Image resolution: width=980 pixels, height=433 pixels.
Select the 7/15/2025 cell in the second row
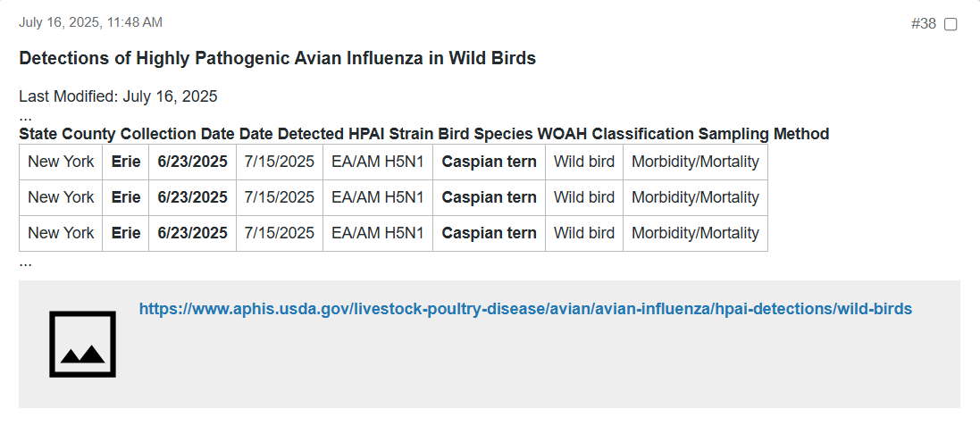pos(280,197)
